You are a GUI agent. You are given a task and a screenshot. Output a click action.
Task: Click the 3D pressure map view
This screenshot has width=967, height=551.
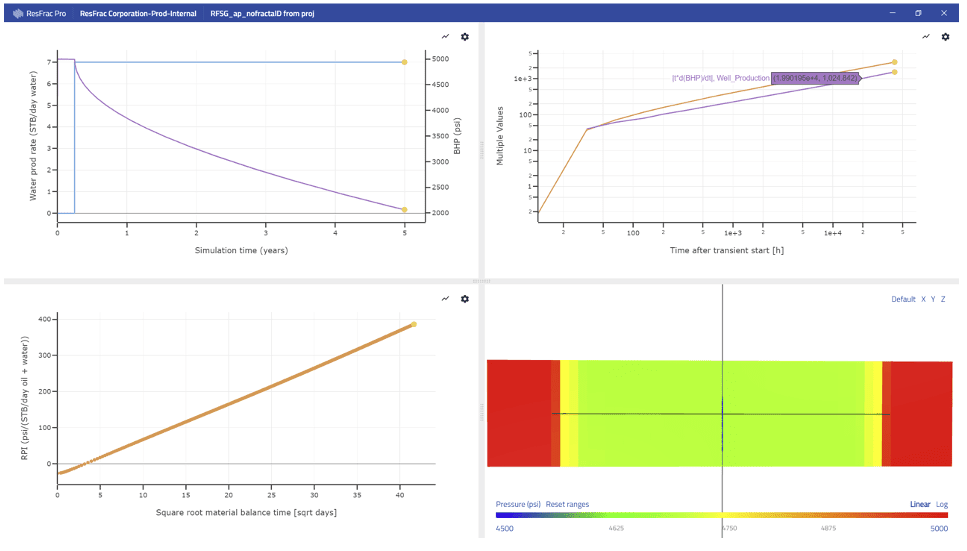click(x=720, y=413)
